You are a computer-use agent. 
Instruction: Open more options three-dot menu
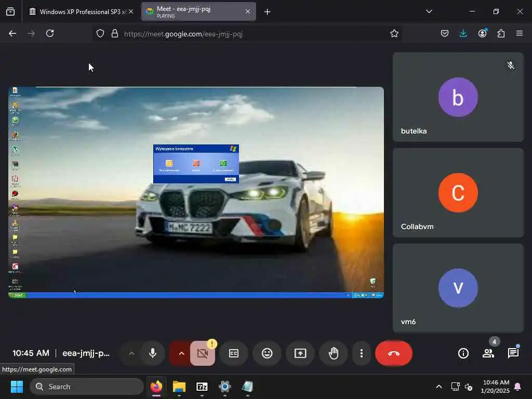362,353
